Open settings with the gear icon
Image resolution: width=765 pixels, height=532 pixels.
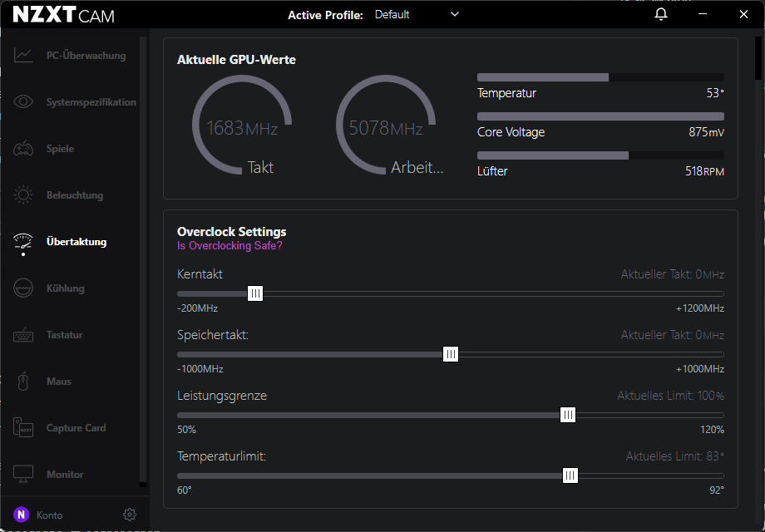click(x=129, y=515)
